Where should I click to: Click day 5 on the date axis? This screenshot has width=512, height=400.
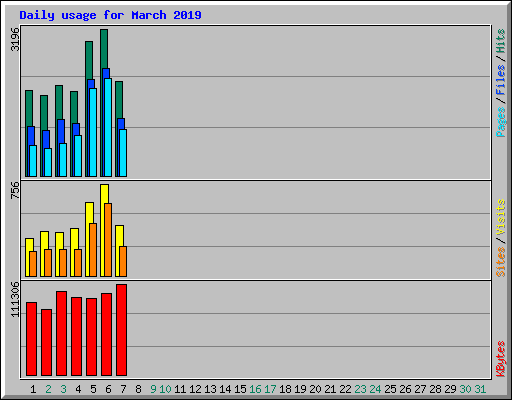[x=93, y=389]
